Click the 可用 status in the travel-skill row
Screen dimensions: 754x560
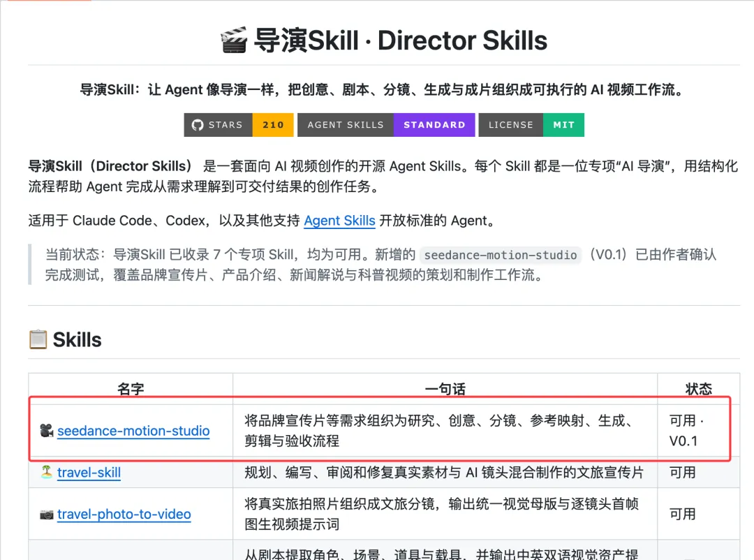(x=682, y=473)
